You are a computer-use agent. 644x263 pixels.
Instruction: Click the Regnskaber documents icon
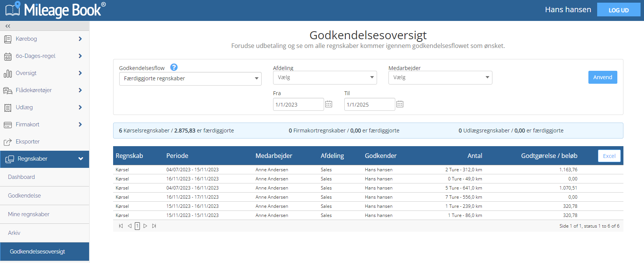pyautogui.click(x=10, y=159)
